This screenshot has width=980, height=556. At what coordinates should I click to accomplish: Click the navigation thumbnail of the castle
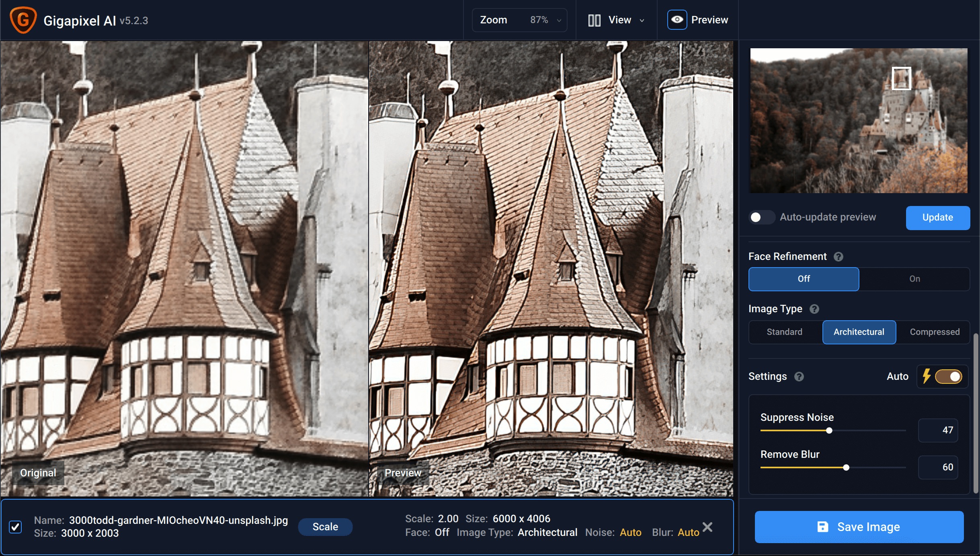[859, 121]
